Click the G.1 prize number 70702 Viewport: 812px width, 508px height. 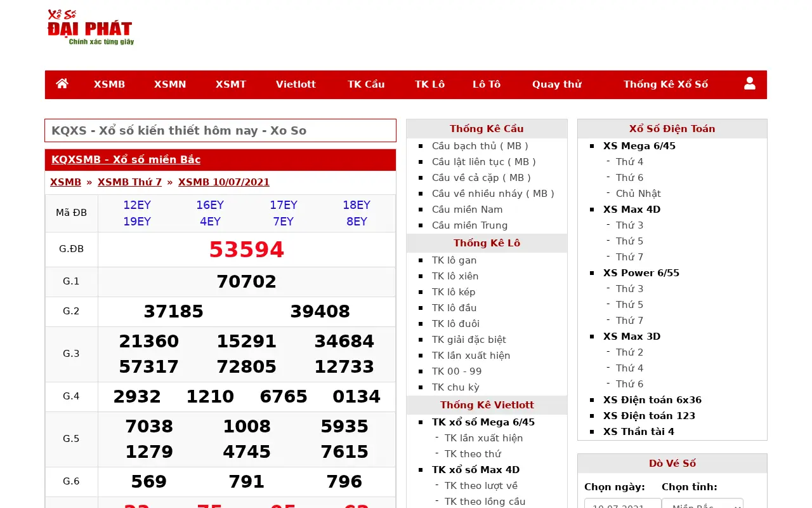(x=247, y=282)
